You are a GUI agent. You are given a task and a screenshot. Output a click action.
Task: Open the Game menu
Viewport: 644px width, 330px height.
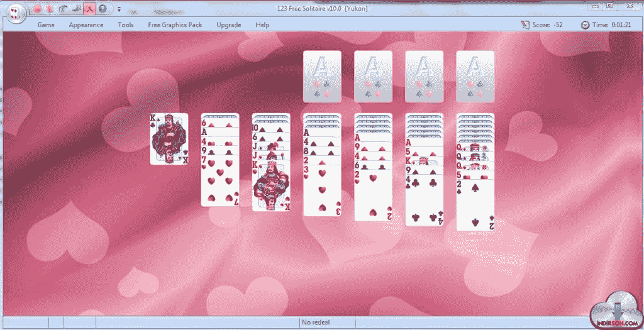click(46, 25)
